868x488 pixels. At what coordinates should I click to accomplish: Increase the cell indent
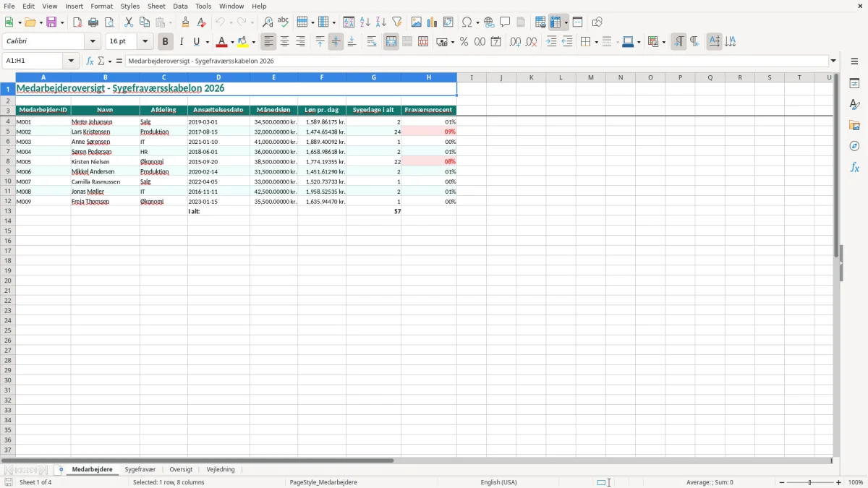(551, 42)
